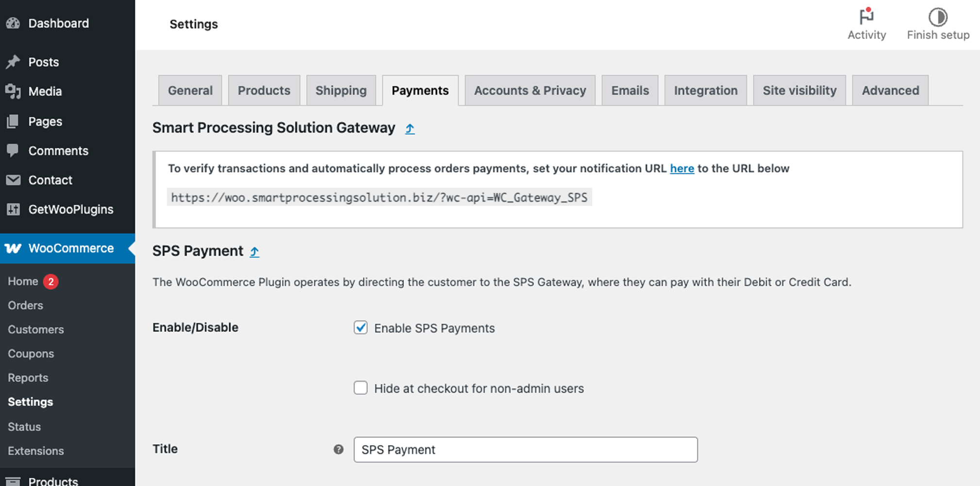Disable the Enable SPS Payments checkbox
The height and width of the screenshot is (486, 980).
360,328
